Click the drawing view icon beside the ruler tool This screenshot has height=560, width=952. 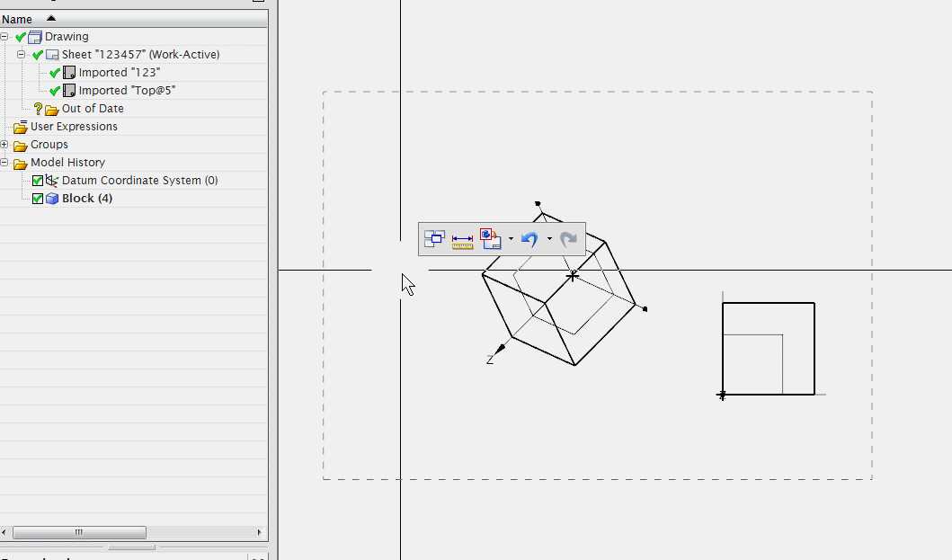coord(491,239)
